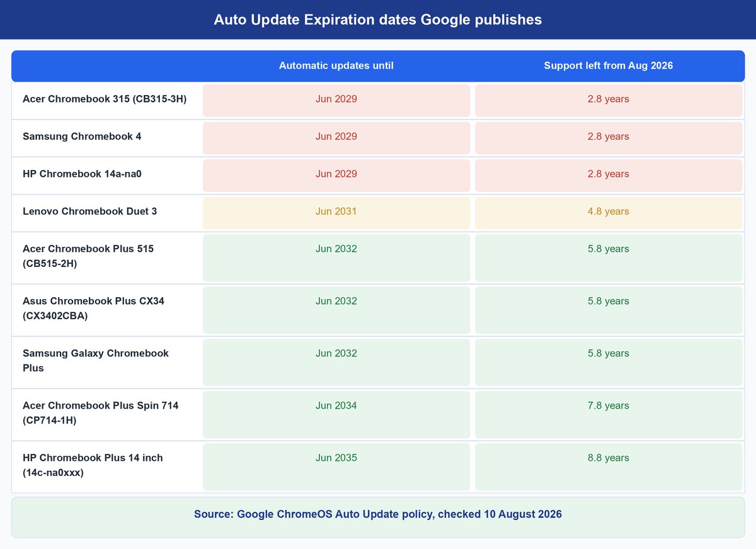The height and width of the screenshot is (549, 756).
Task: Click the Jun 2029 cell for Samsung Chromebook 4
Action: pyautogui.click(x=336, y=138)
